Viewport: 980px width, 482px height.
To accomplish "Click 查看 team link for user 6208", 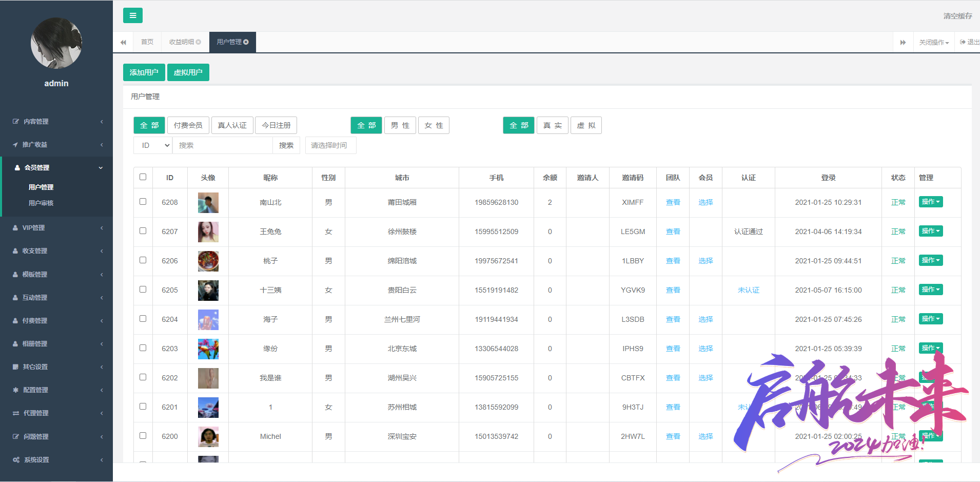I will pos(673,203).
